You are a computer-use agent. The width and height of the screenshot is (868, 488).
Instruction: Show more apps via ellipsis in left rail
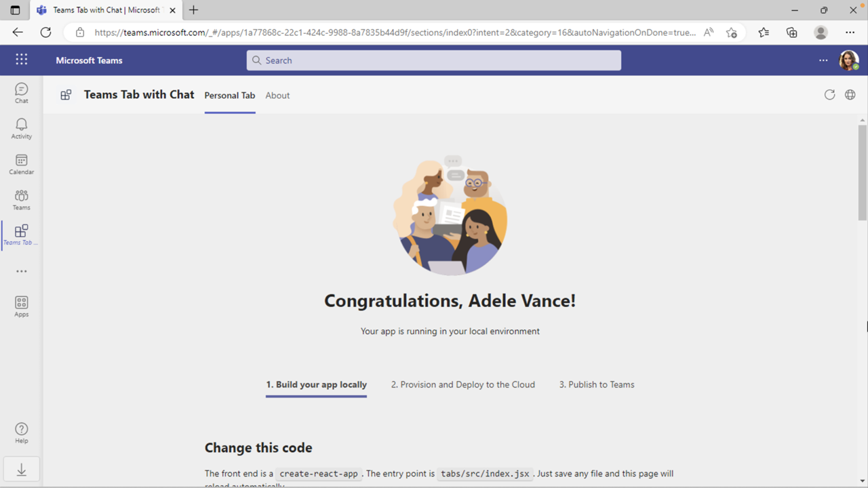pyautogui.click(x=21, y=271)
